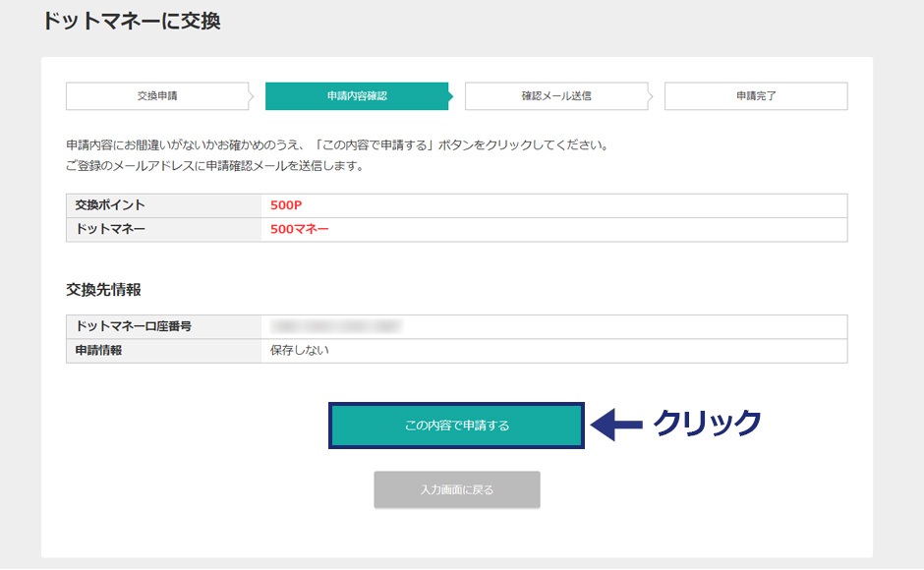Click the 交換先情報 section heading

103,289
